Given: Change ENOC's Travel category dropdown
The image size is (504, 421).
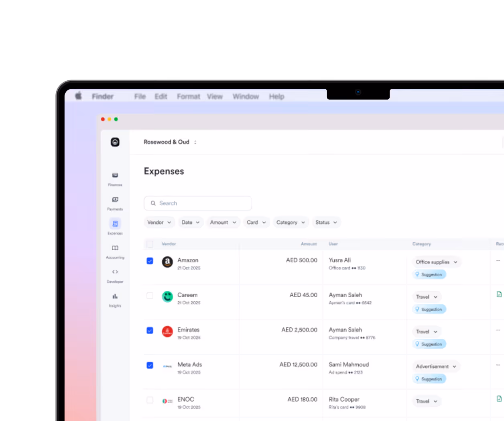Looking at the screenshot, I should coord(427,401).
